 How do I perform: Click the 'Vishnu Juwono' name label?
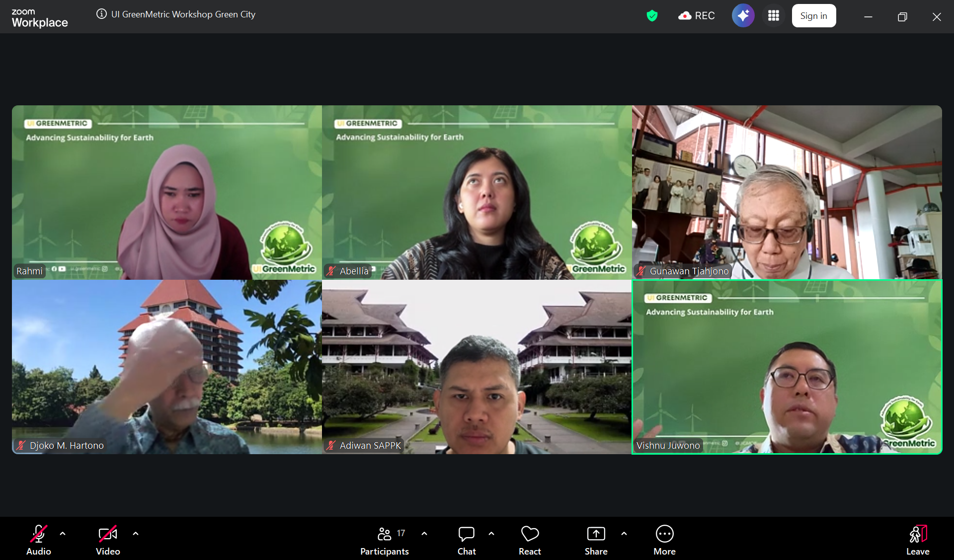pyautogui.click(x=668, y=445)
